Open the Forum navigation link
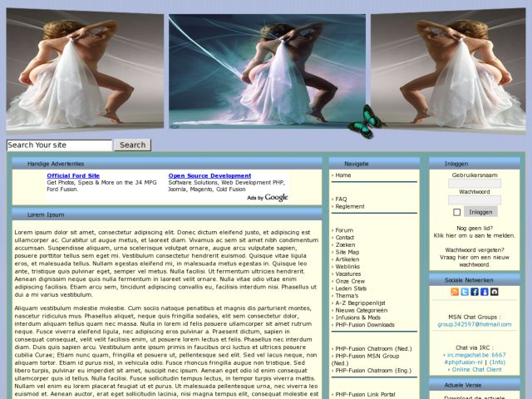Viewport: 532px width, 399px height. point(344,230)
